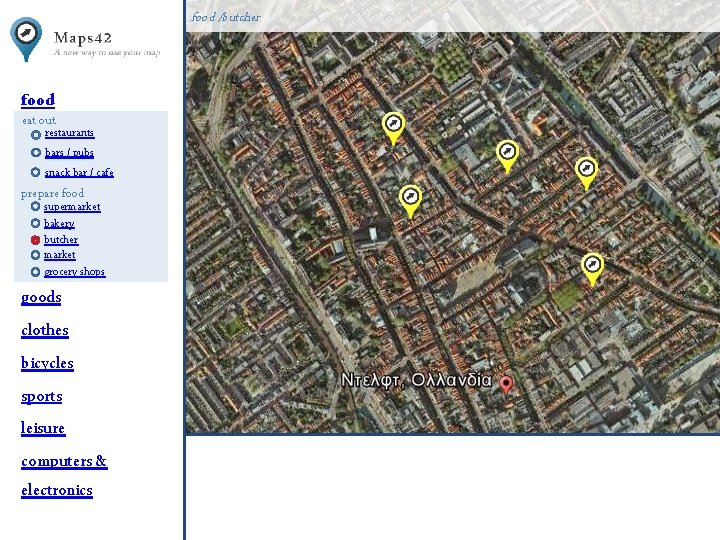
Task: Expand the computers & electronics category
Action: click(64, 475)
